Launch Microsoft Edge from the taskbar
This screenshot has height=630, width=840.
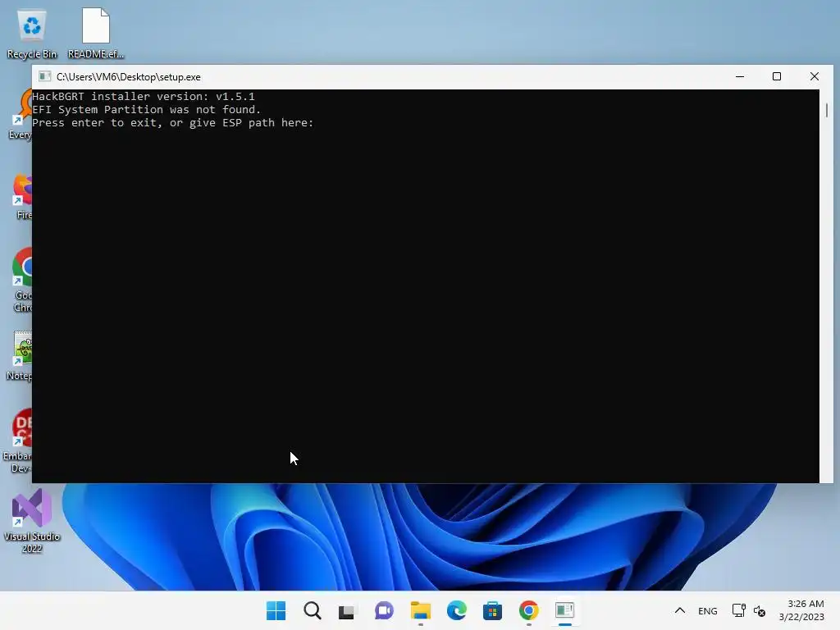point(456,610)
